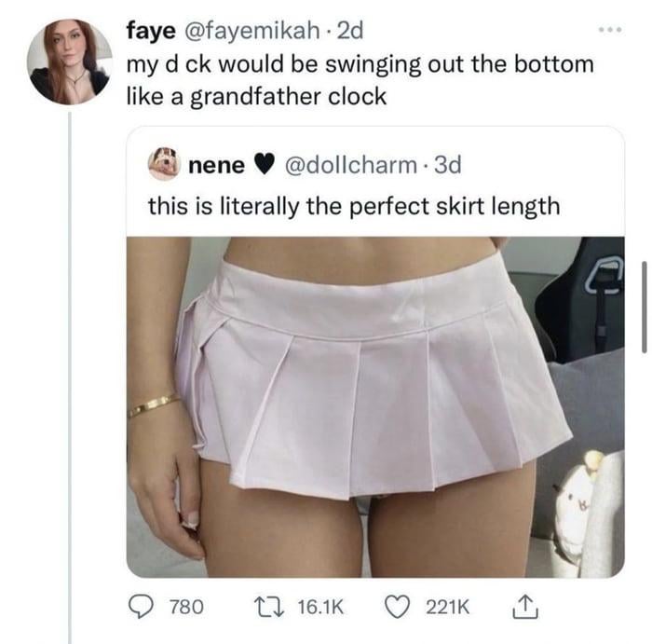Open the quoted tweet's skirt photo
Viewport: 652px width, 644px height.
(374, 406)
